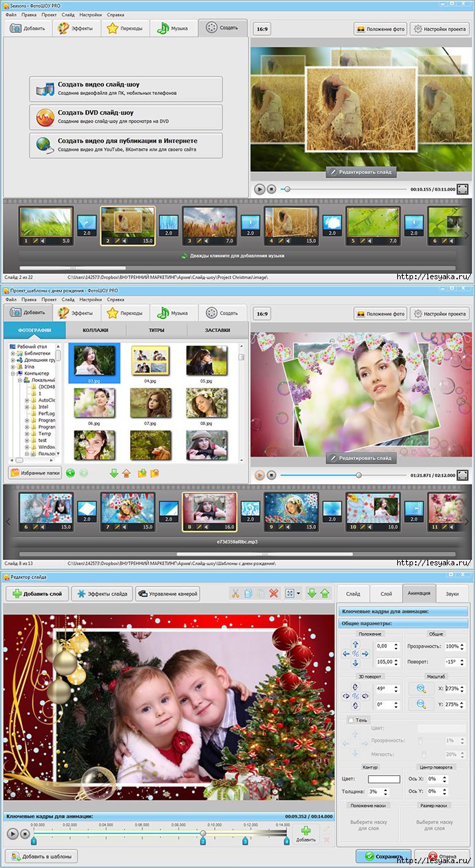Image resolution: width=475 pixels, height=868 pixels.
Task: Open fullscreen preview in Seasons window
Action: (463, 188)
